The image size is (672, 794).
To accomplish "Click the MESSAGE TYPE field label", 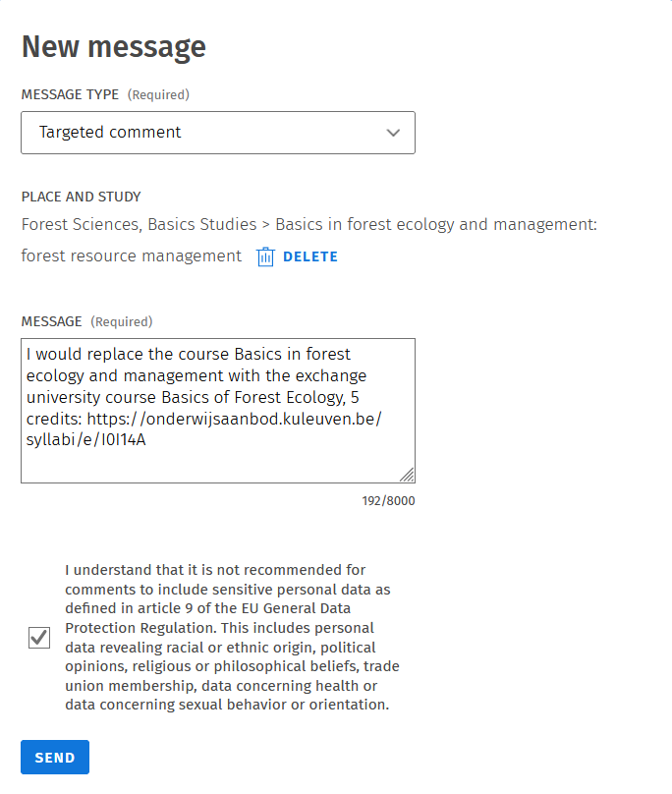I will tap(70, 95).
